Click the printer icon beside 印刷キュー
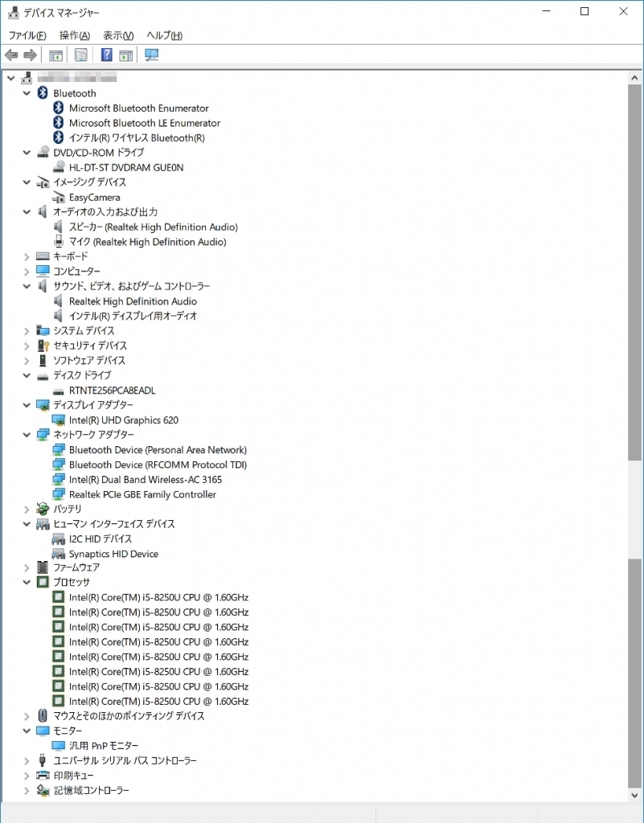This screenshot has width=644, height=823. click(x=43, y=776)
